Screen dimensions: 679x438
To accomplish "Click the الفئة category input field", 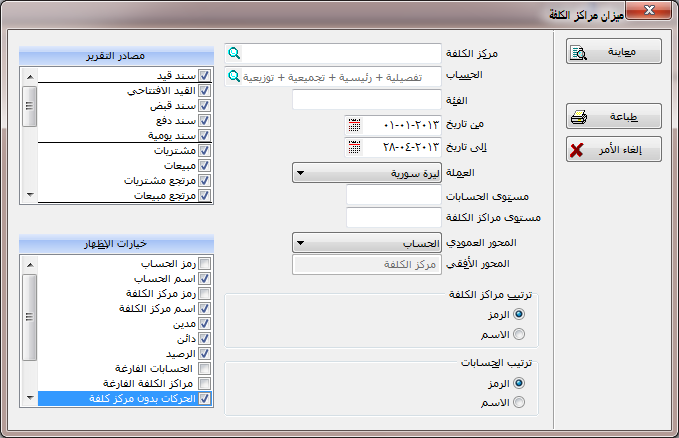I will (366, 99).
